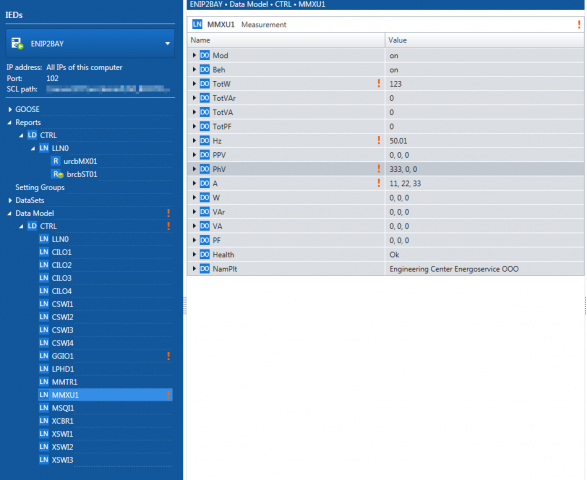Select the XCBR1 logical node
The height and width of the screenshot is (480, 587).
[x=63, y=421]
